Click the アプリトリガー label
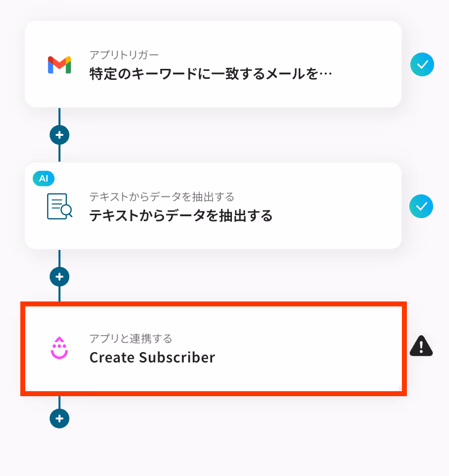This screenshot has width=449, height=476. pyautogui.click(x=124, y=55)
